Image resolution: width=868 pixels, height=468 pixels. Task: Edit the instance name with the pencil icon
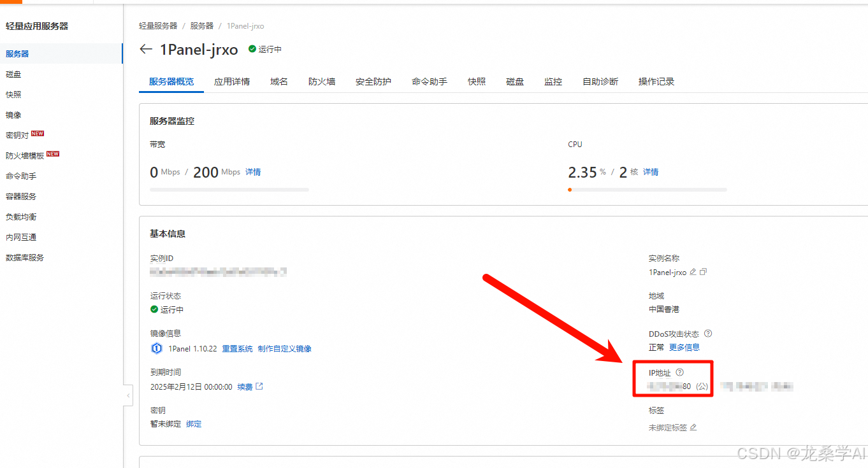[x=693, y=272]
